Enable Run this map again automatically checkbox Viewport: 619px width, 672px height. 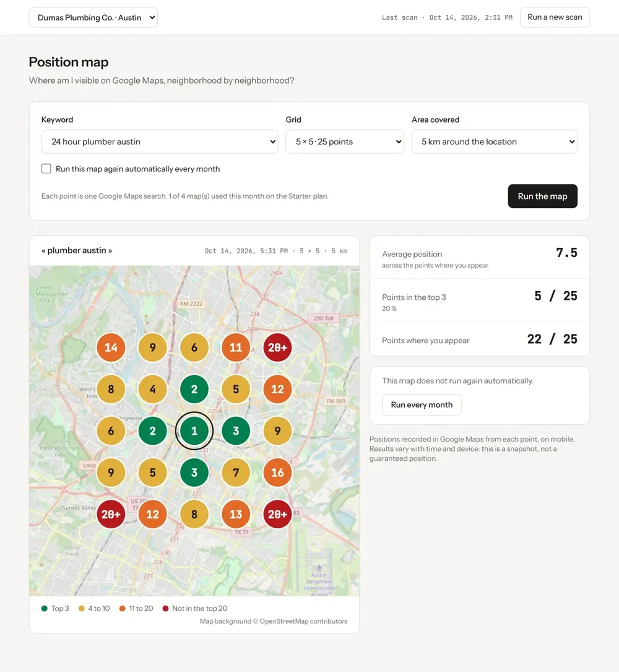pos(46,168)
